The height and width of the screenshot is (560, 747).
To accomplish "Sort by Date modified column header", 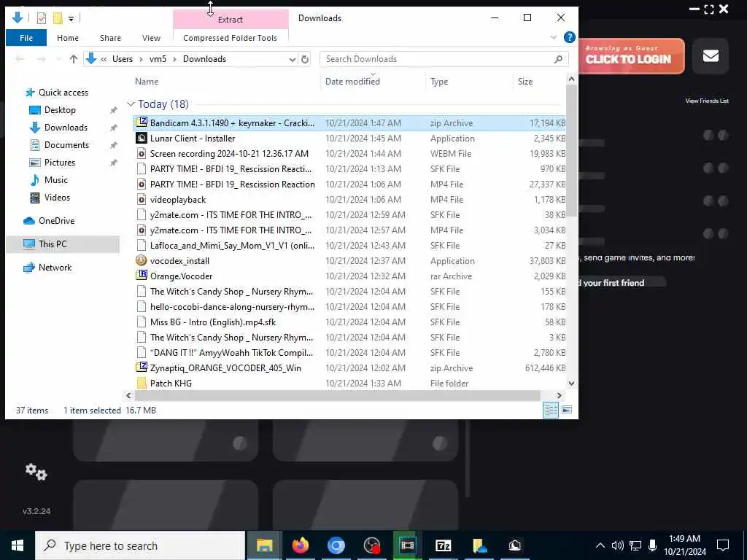I will (x=352, y=82).
